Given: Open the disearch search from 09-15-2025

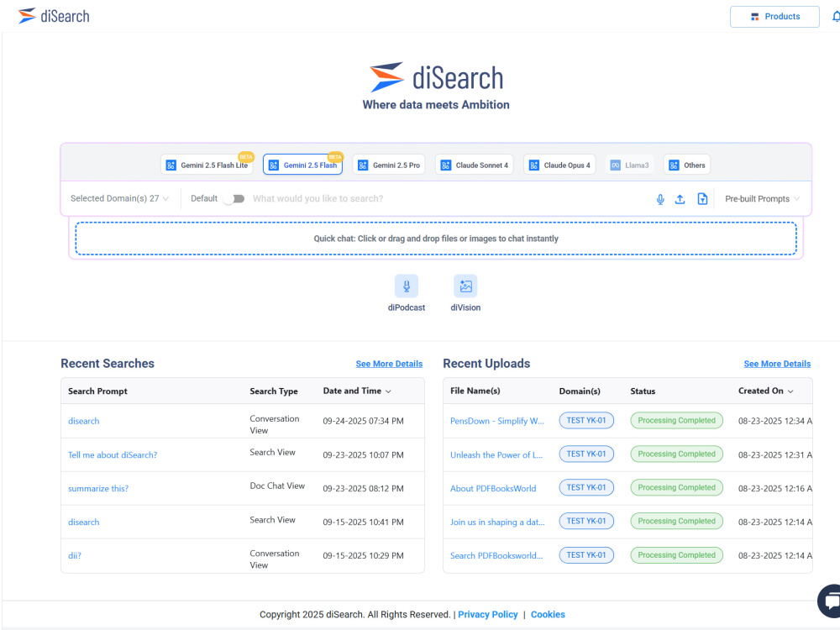Looking at the screenshot, I should (83, 522).
